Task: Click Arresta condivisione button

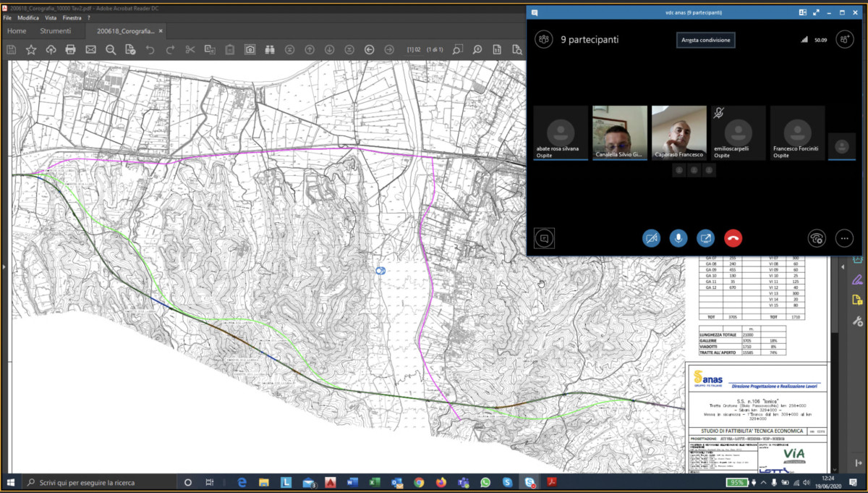Action: tap(705, 40)
